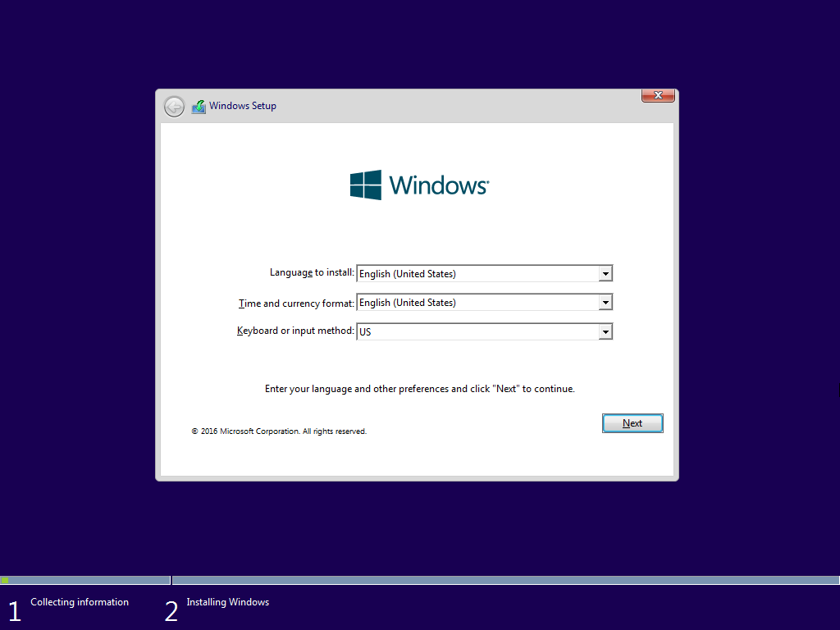The width and height of the screenshot is (840, 630).
Task: Click the back arrow in the title bar
Action: click(x=174, y=107)
